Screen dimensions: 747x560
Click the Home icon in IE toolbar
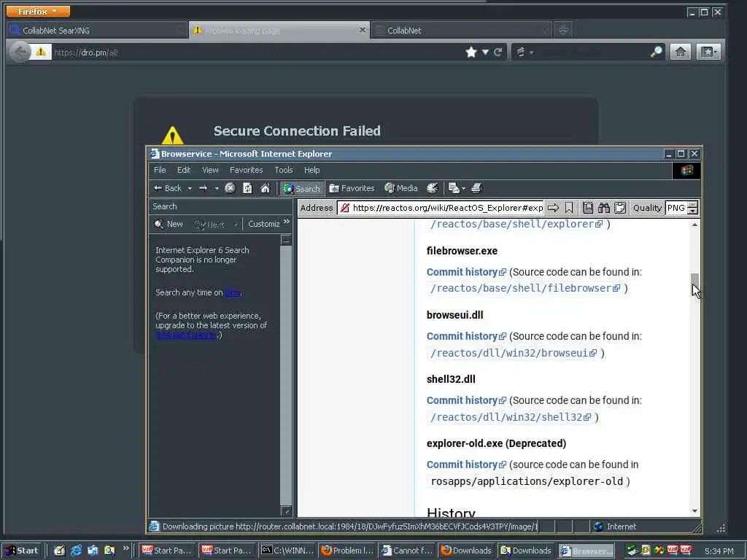tap(266, 188)
